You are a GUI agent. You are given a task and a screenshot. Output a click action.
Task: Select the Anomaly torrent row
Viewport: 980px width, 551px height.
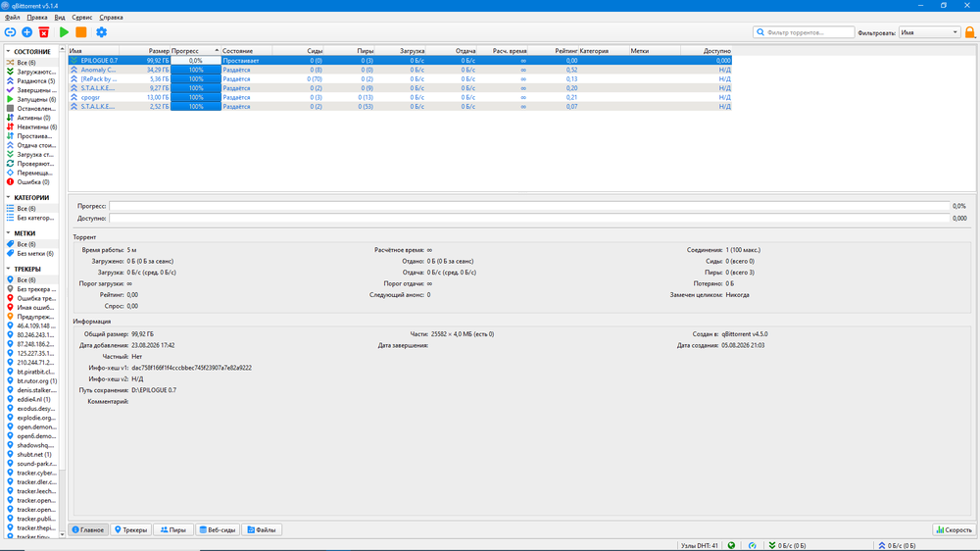point(400,70)
